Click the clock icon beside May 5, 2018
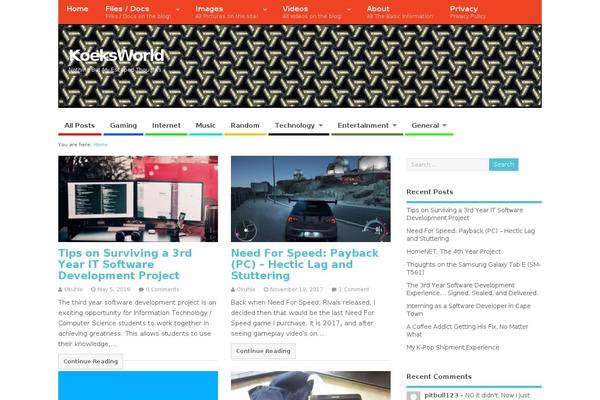The width and height of the screenshot is (600, 400). [x=93, y=290]
